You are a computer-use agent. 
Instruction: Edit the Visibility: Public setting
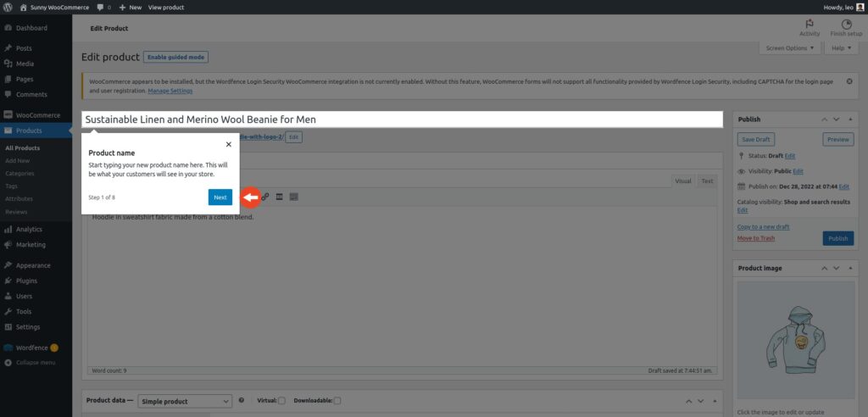pyautogui.click(x=798, y=172)
